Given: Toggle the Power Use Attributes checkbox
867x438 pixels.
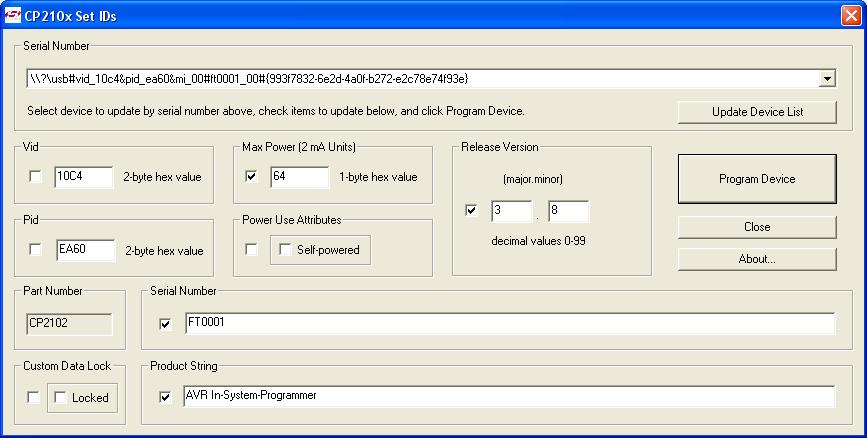Looking at the screenshot, I should tap(252, 249).
